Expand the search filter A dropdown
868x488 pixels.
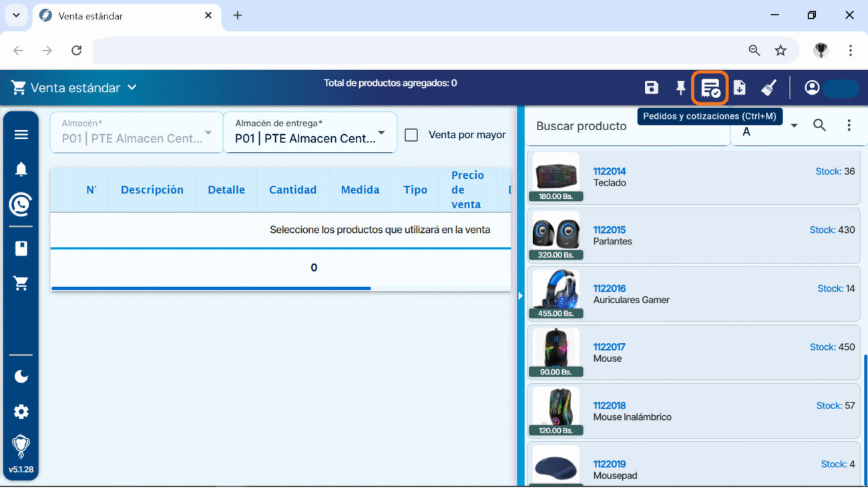(794, 126)
